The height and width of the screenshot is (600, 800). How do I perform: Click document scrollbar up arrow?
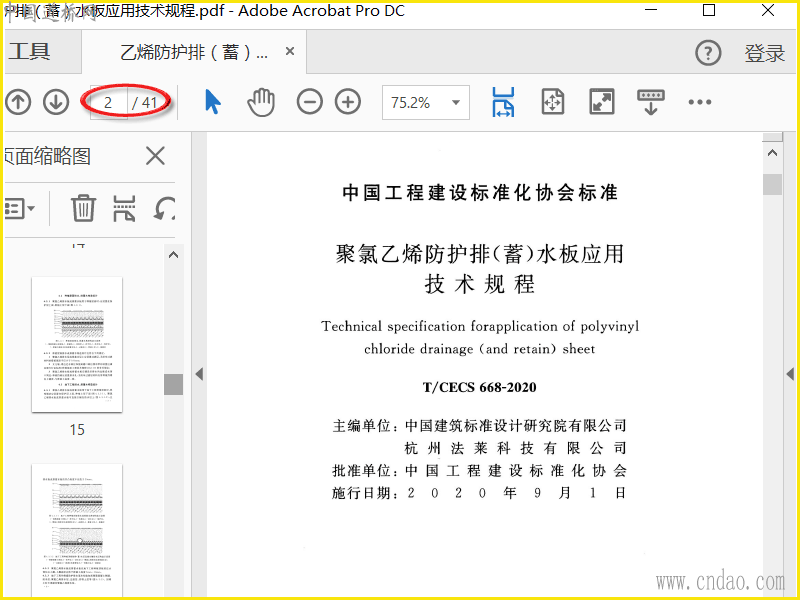[x=772, y=153]
